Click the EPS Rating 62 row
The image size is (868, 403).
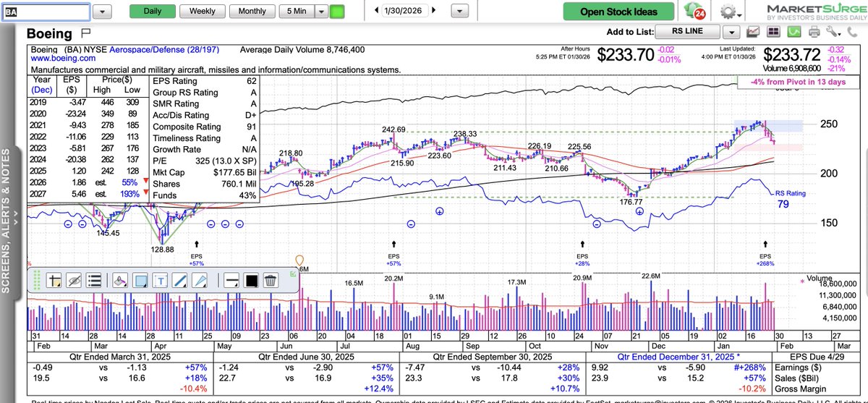[x=204, y=81]
